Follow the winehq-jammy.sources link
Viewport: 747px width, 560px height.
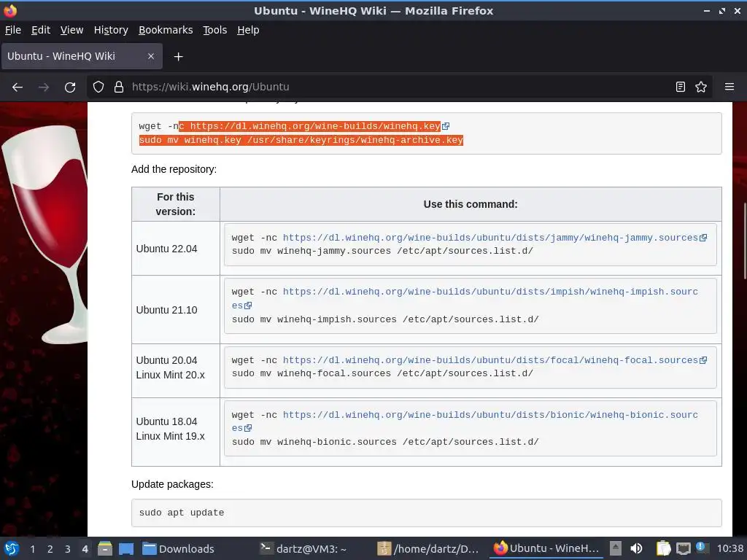[490, 238]
